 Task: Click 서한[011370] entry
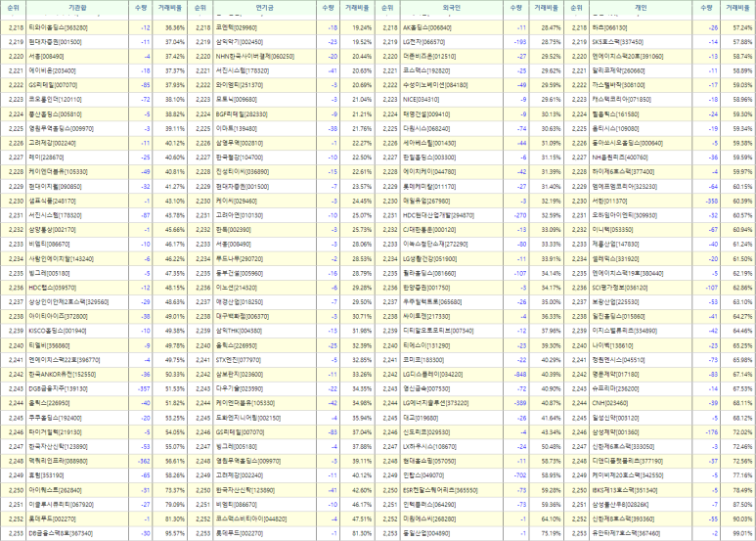click(609, 202)
